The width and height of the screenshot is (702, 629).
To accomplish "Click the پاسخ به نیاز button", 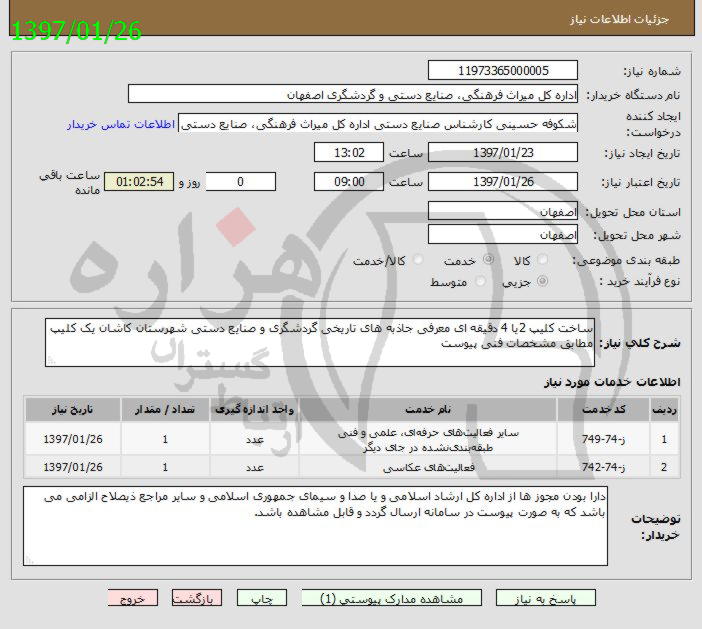I will pos(546,599).
